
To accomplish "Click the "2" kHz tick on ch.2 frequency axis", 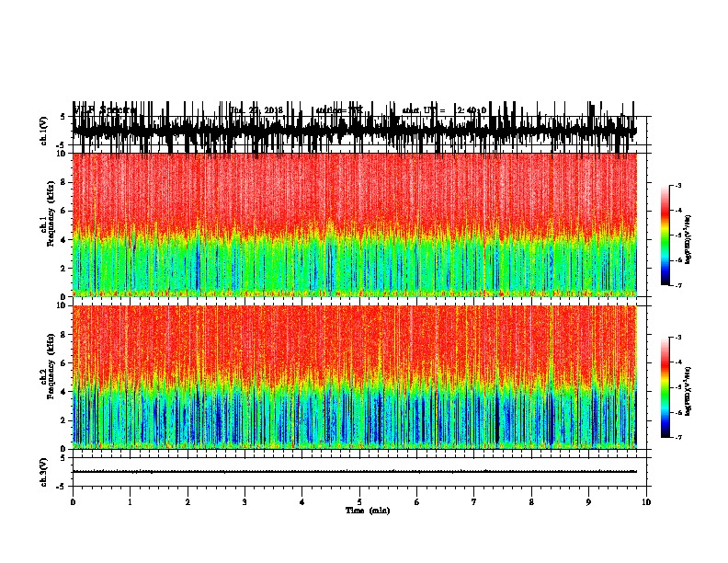I will pyautogui.click(x=63, y=420).
